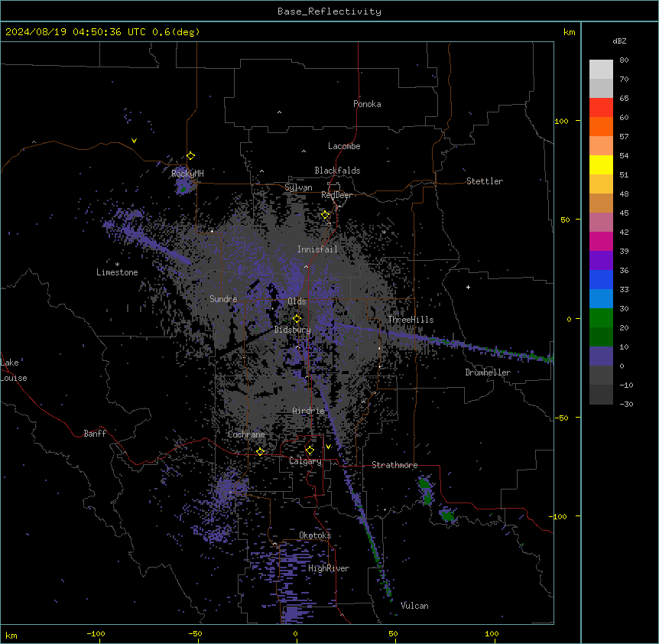
Task: Click the Okotoks label
Action: tap(315, 535)
